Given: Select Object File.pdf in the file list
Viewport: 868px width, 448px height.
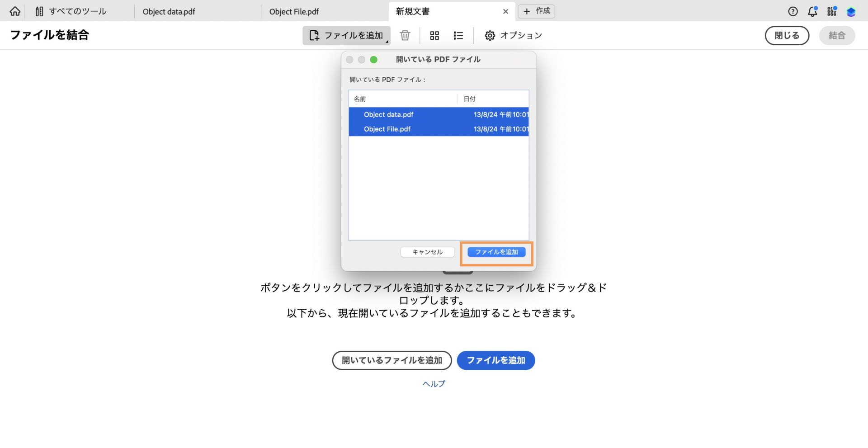Looking at the screenshot, I should [387, 129].
